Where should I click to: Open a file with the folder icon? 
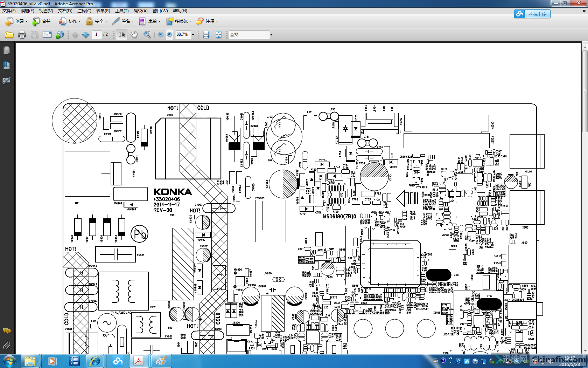click(x=9, y=35)
